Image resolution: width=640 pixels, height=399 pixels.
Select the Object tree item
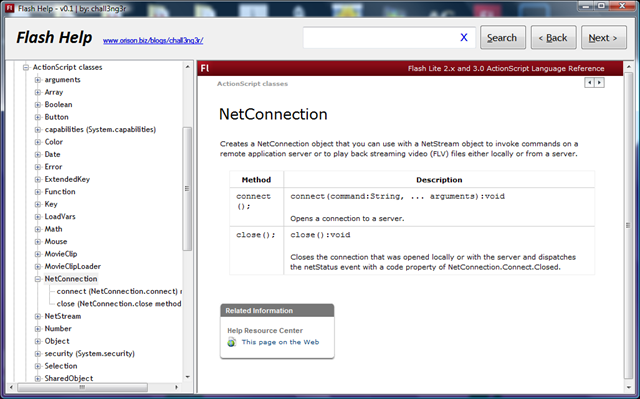point(57,341)
